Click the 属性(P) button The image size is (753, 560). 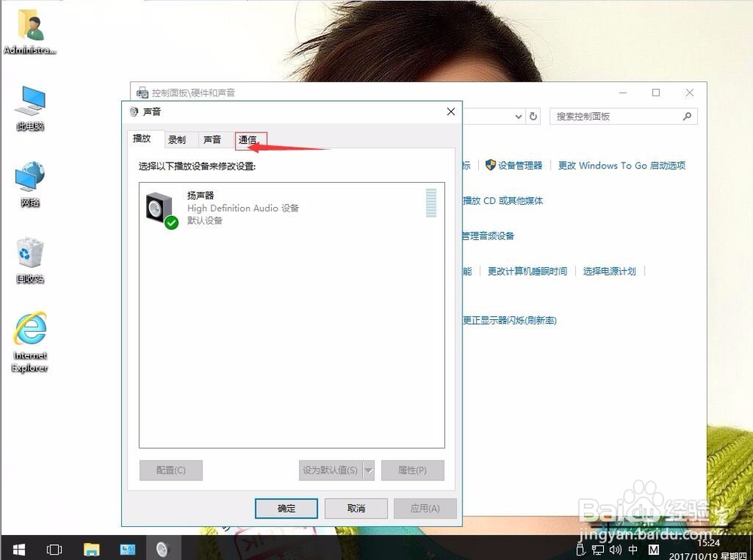click(x=413, y=470)
